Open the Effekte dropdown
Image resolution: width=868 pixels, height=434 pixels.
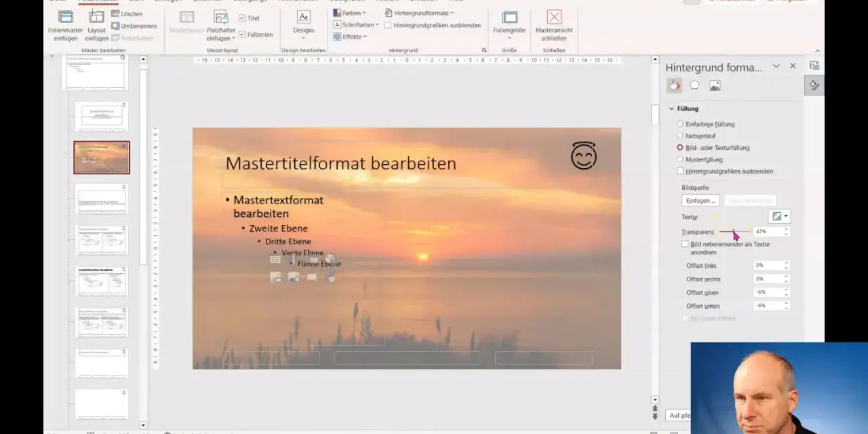pos(350,37)
